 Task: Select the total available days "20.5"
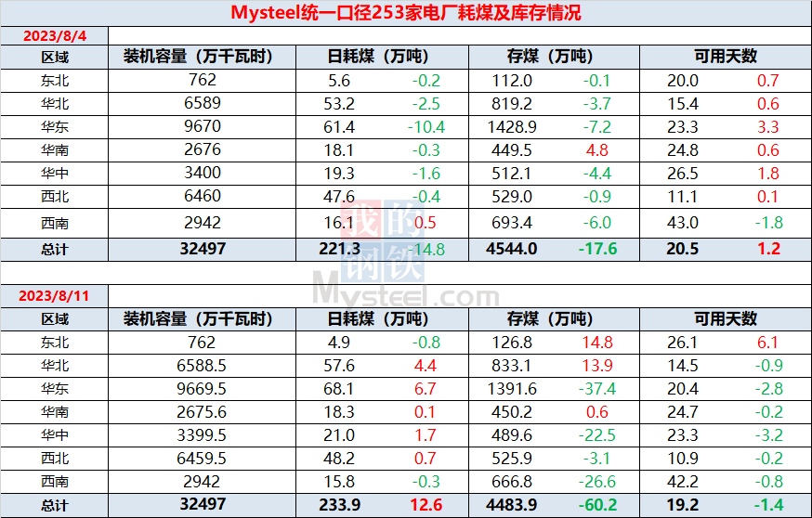coord(683,249)
